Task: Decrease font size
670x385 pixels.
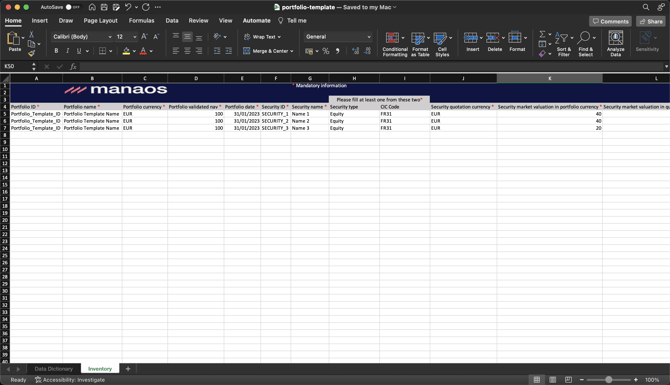Action: (x=156, y=37)
